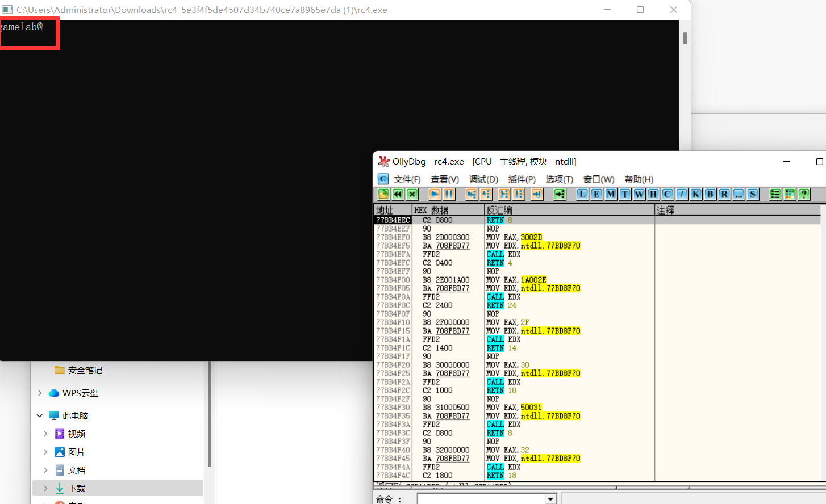Click the command input field
This screenshot has width=826, height=504.
[x=481, y=499]
